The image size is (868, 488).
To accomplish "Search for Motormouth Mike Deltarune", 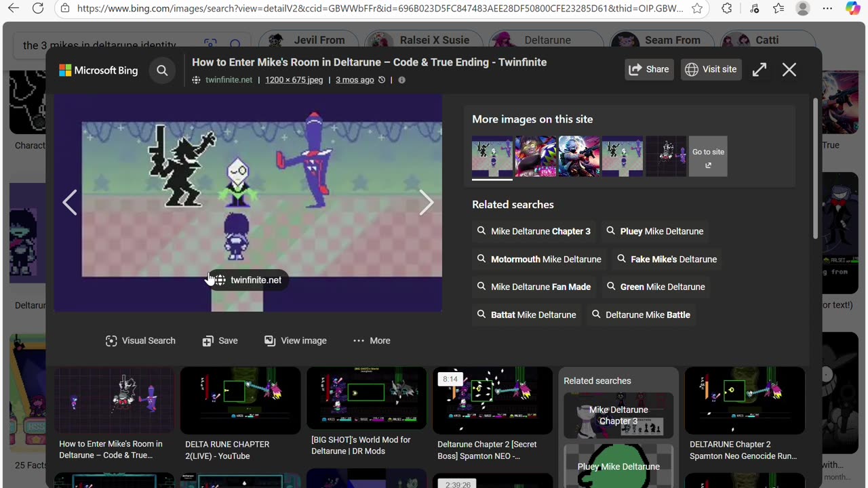I will point(539,259).
